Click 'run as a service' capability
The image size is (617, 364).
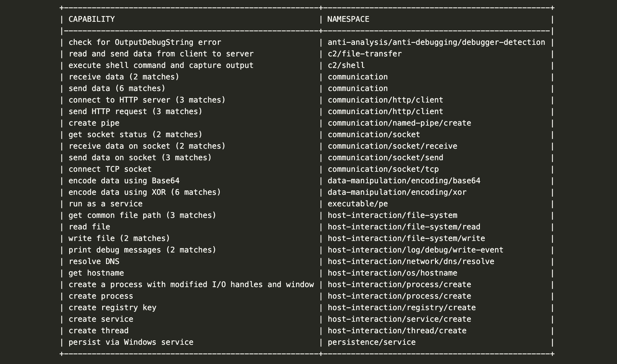pos(105,204)
